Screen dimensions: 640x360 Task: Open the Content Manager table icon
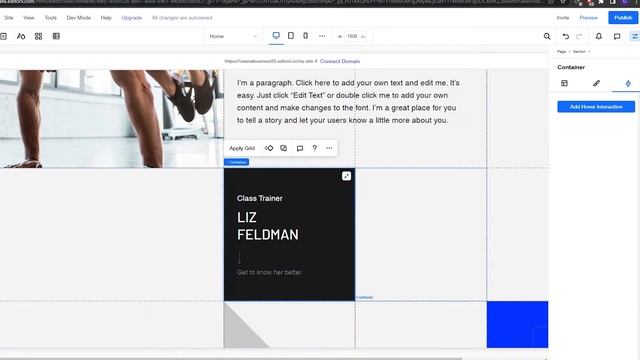pyautogui.click(x=56, y=36)
